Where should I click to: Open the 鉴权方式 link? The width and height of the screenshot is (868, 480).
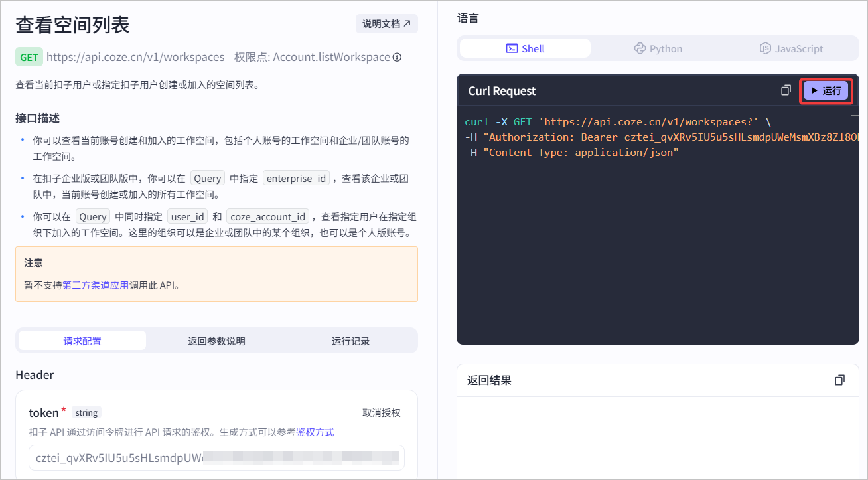click(315, 432)
